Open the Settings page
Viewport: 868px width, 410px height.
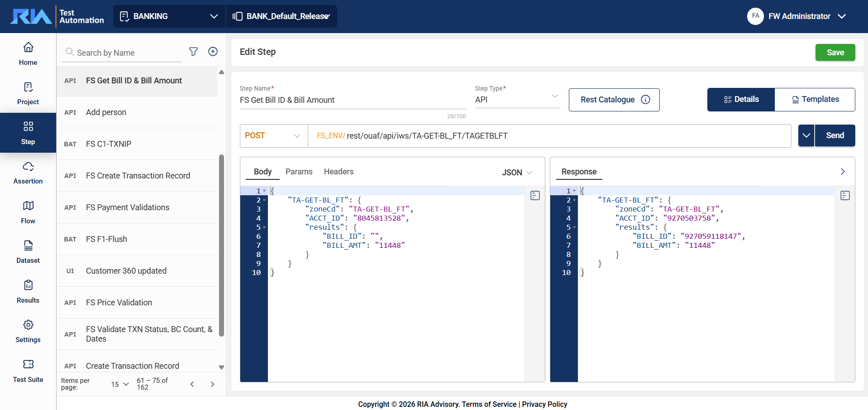[28, 331]
